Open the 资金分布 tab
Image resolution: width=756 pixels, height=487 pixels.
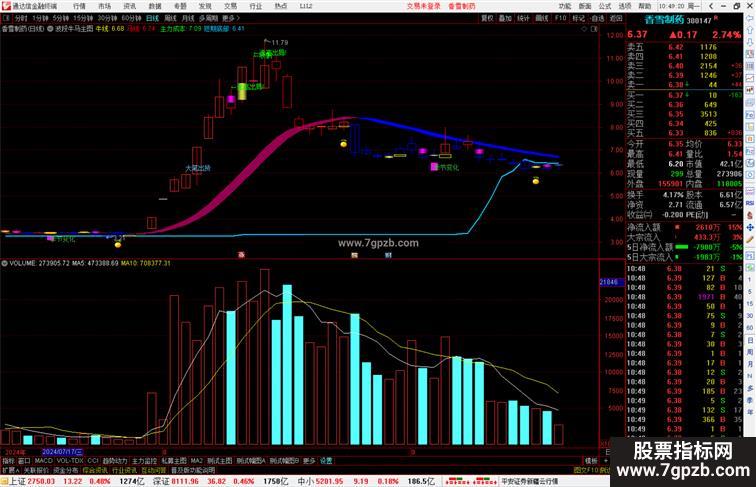66,470
